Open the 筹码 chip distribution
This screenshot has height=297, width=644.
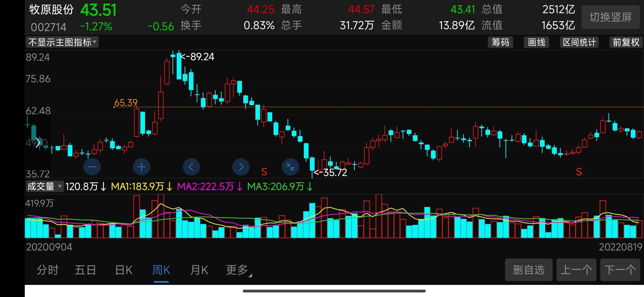click(x=500, y=42)
